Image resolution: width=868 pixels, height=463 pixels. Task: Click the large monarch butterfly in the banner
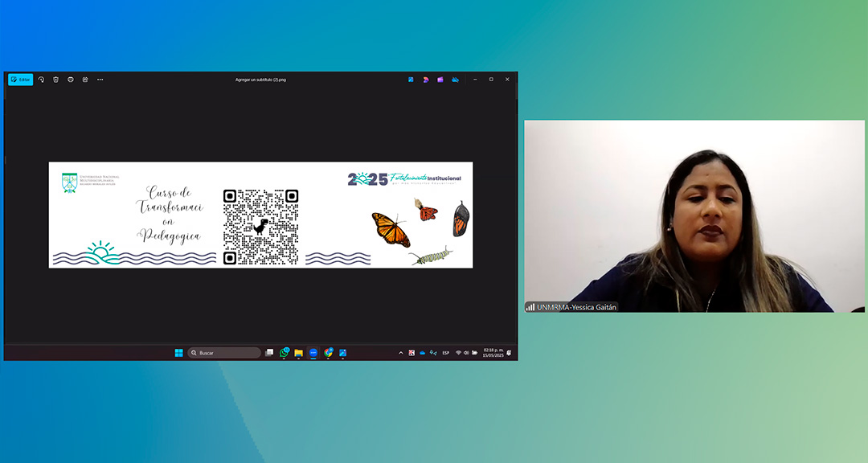(x=391, y=229)
